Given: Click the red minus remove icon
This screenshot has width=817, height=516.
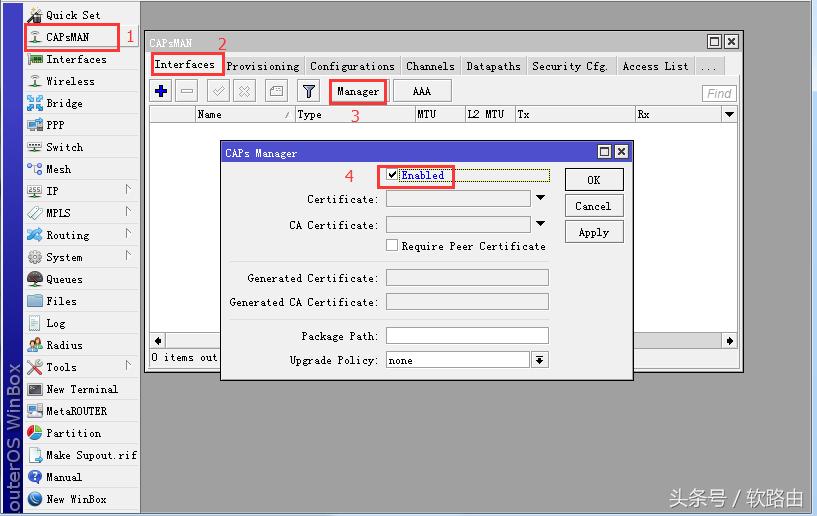Looking at the screenshot, I should coord(187,91).
